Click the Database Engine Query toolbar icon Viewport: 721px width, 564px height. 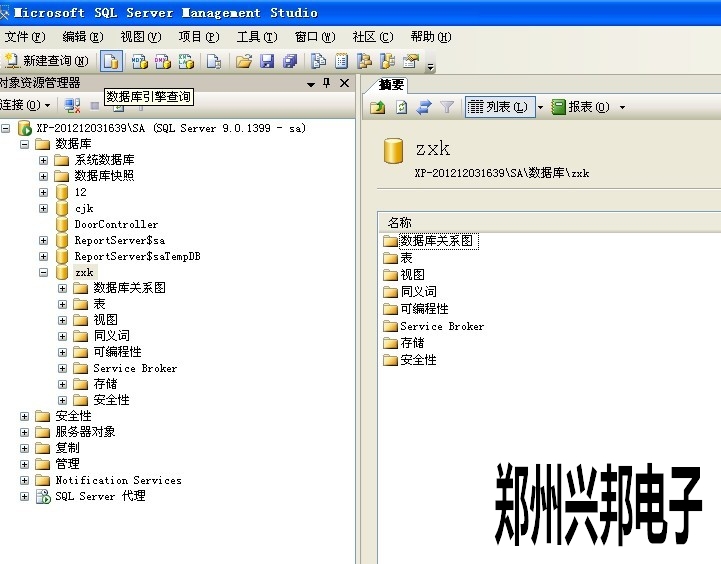click(111, 61)
